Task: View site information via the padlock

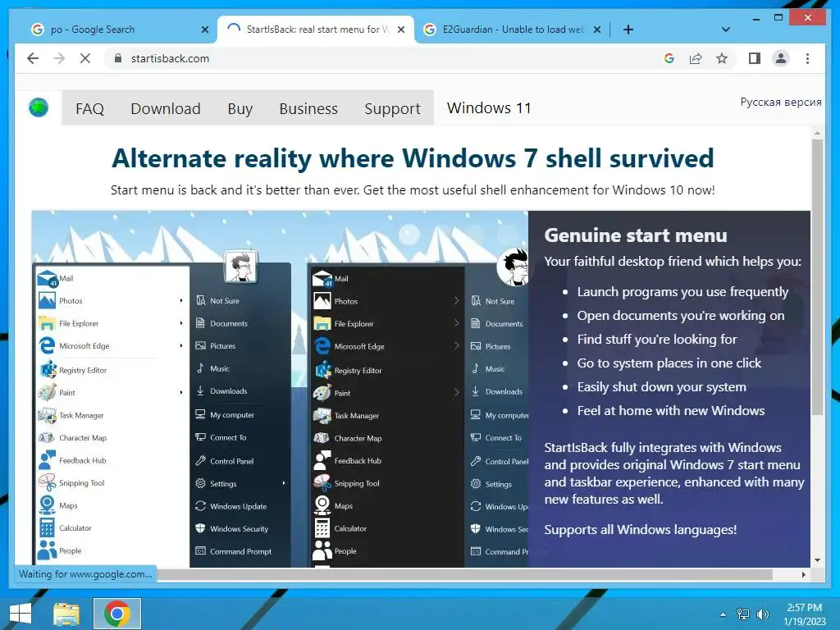Action: coord(118,58)
